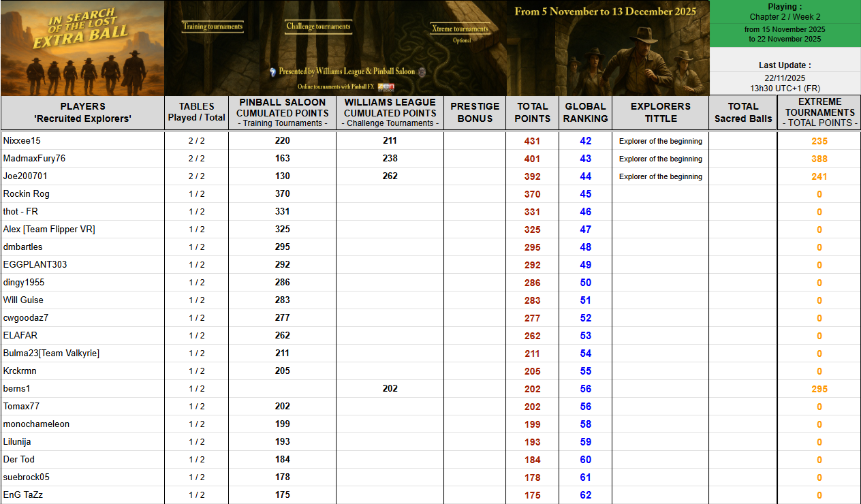
Task: Click the explorers running banner image
Action: 608,56
